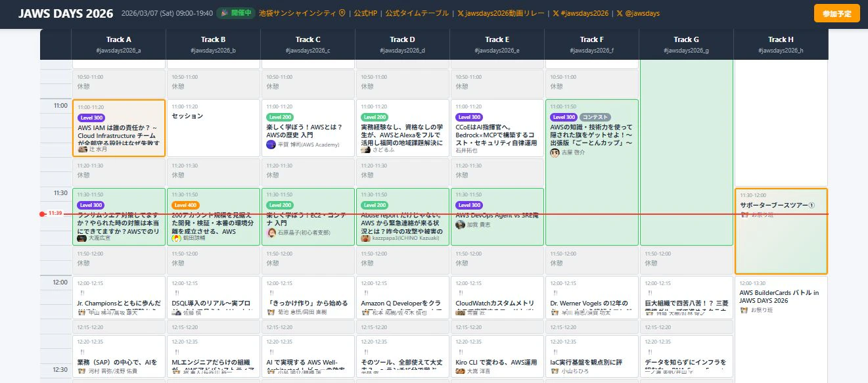Click avatar of 大瀧広宣

pyautogui.click(x=82, y=238)
